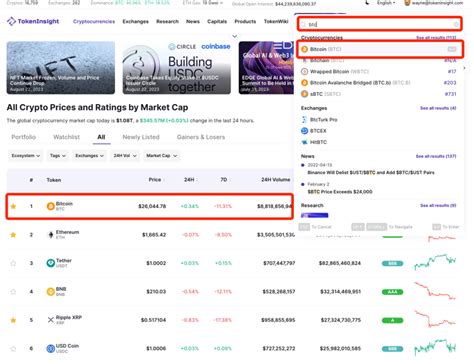Click the magnifier icon in search box
The height and width of the screenshot is (364, 474).
[304, 24]
